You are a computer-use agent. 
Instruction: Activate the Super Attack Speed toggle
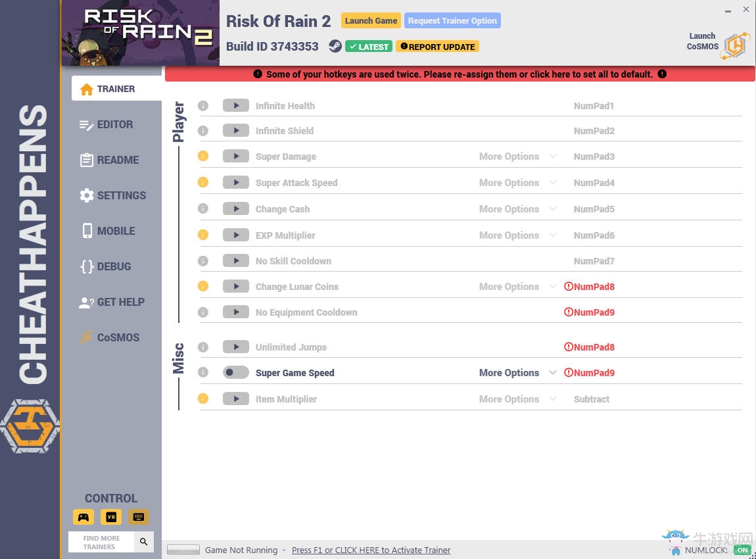coord(236,182)
